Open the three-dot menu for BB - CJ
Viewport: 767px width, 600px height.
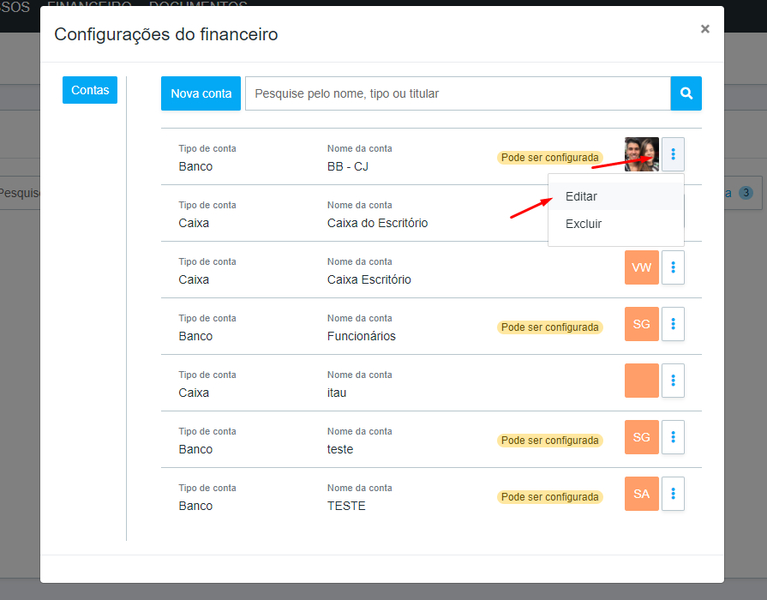click(x=673, y=154)
